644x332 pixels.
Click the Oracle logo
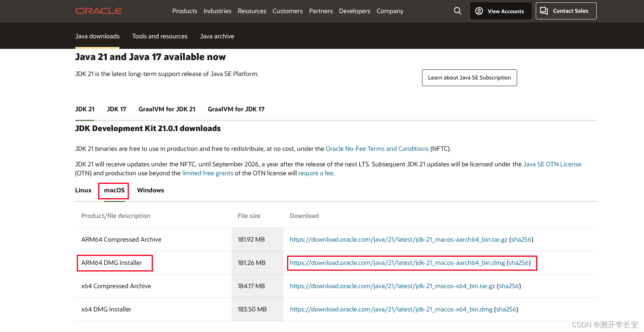click(99, 11)
